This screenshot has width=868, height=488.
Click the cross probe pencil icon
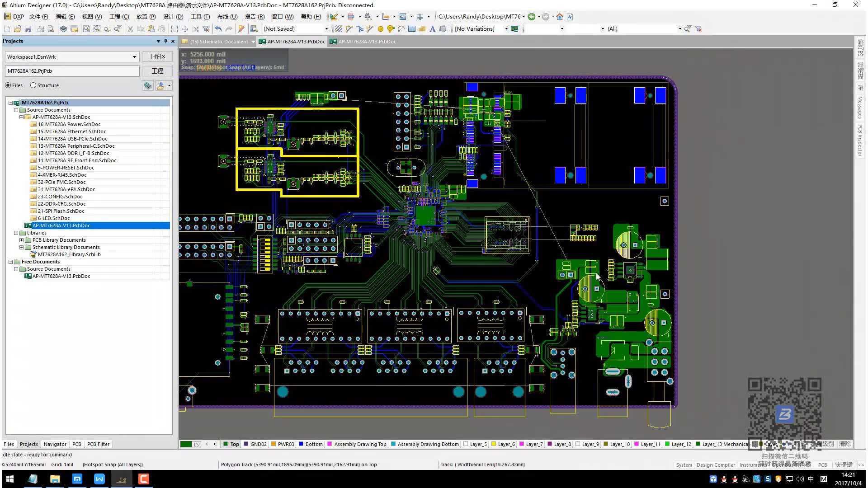pos(241,29)
